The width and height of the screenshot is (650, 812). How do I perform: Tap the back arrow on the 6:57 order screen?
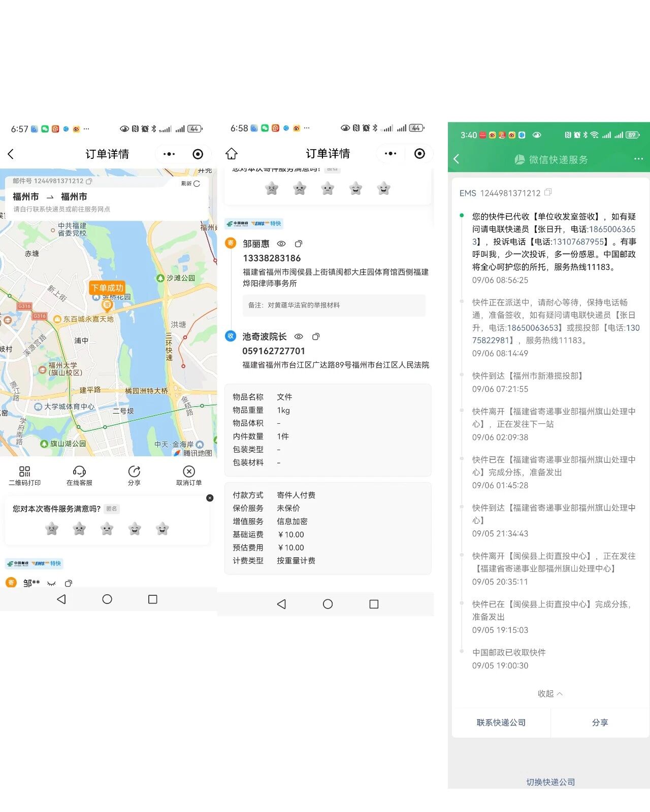tap(11, 154)
